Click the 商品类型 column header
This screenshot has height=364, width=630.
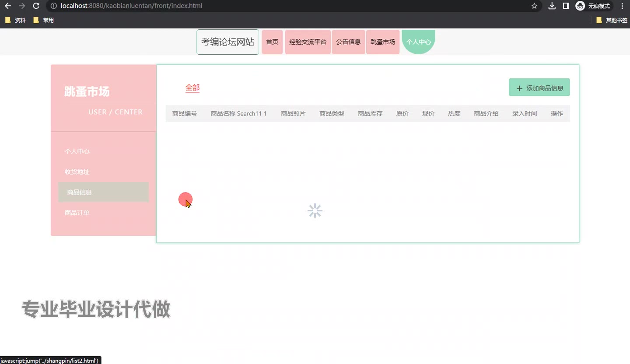point(332,114)
